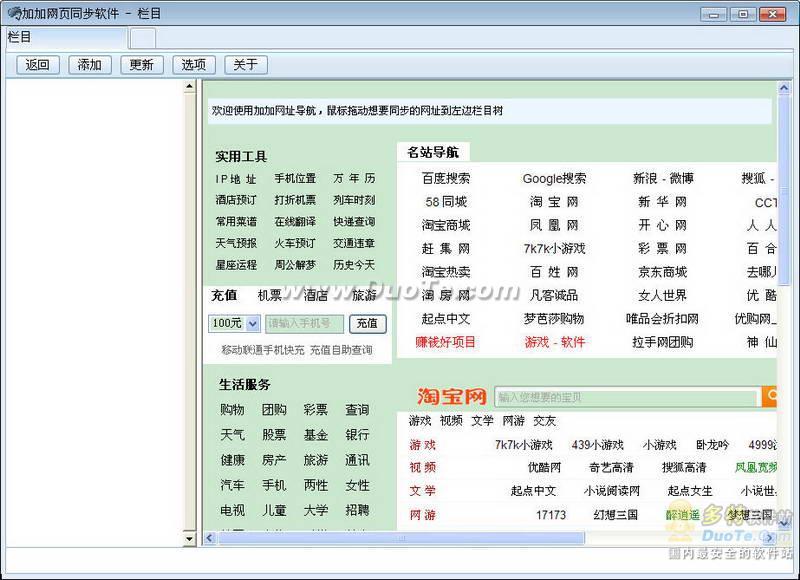Open the 唯品会折扣网 link

click(x=662, y=319)
